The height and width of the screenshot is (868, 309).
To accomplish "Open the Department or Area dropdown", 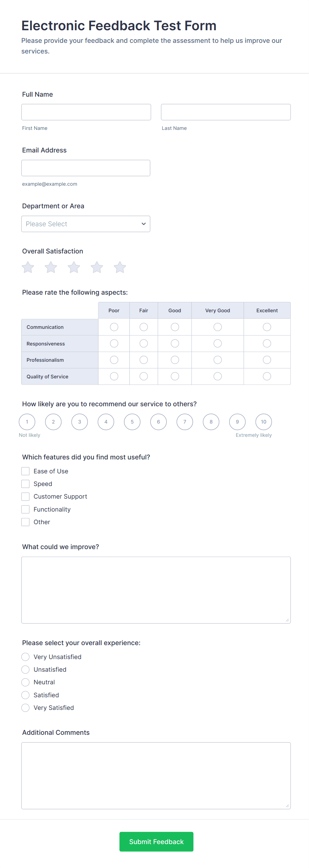I will (86, 224).
